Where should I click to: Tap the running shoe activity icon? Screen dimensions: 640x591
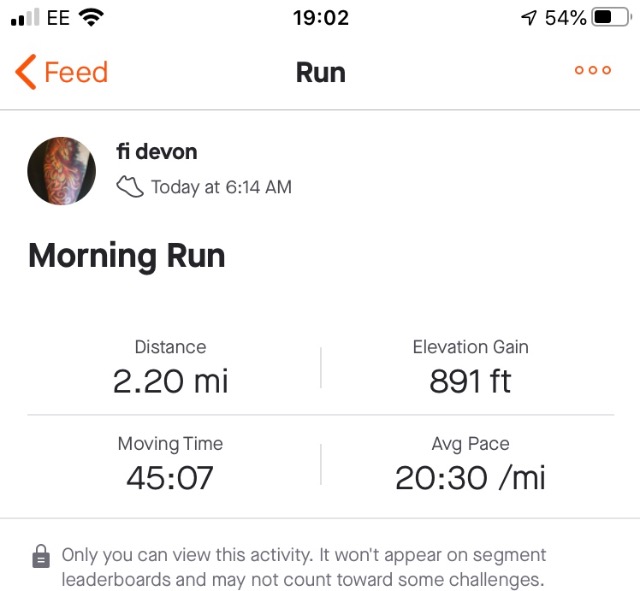[130, 187]
